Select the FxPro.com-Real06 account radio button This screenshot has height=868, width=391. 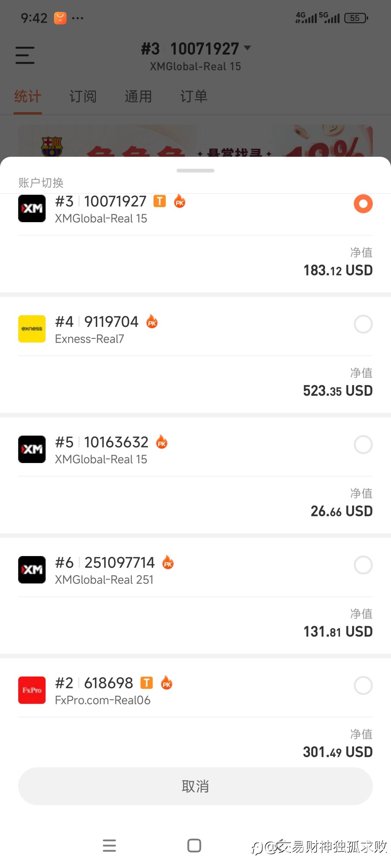[x=363, y=685]
